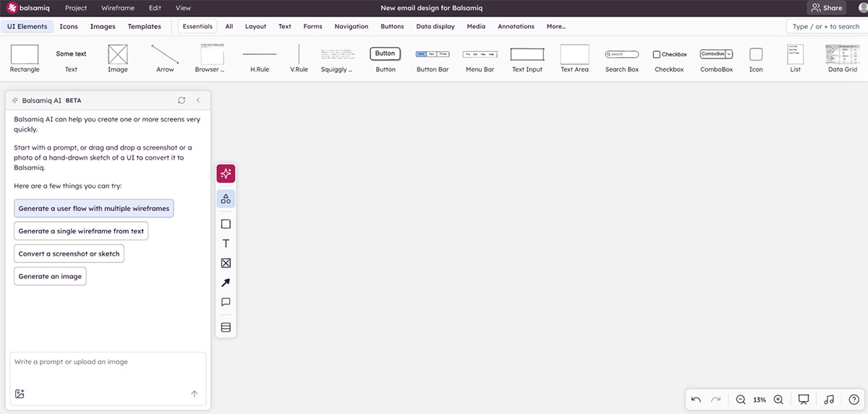This screenshot has width=868, height=414.
Task: Upload an image using the prompt box icon
Action: pyautogui.click(x=20, y=394)
